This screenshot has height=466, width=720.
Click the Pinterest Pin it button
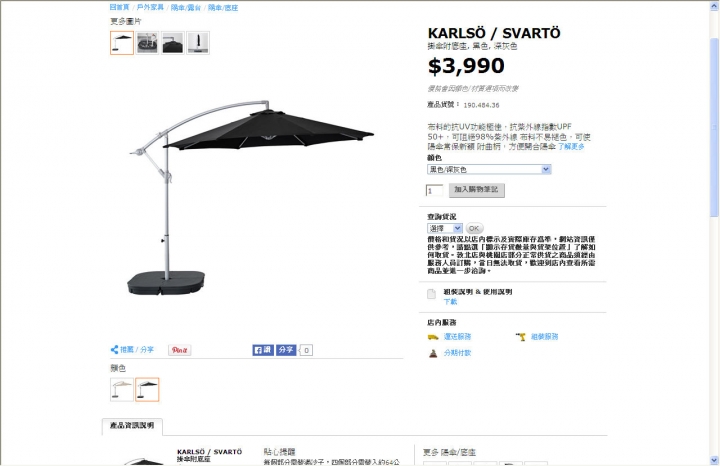[180, 350]
